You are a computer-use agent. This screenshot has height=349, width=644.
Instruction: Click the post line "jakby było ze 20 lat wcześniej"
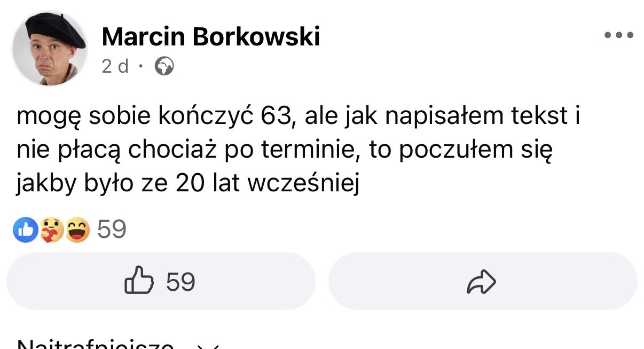point(187,184)
